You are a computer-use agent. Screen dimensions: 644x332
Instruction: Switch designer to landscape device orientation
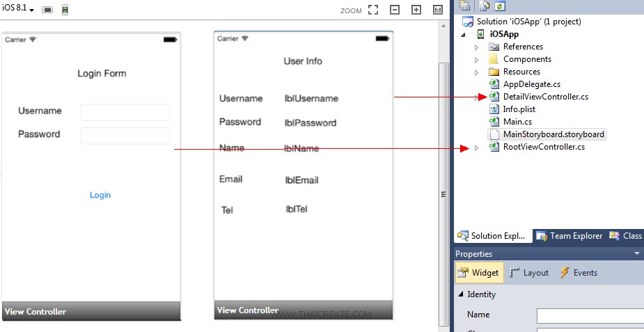tap(47, 10)
